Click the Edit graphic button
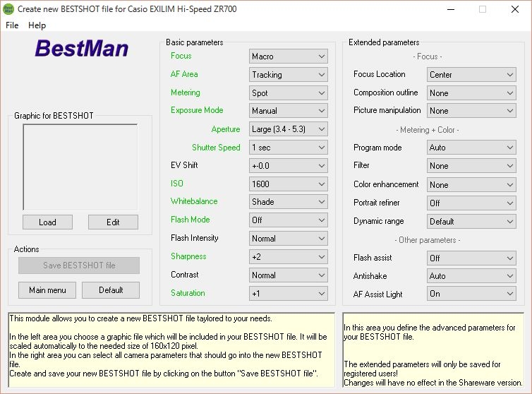532x394 pixels. (113, 222)
